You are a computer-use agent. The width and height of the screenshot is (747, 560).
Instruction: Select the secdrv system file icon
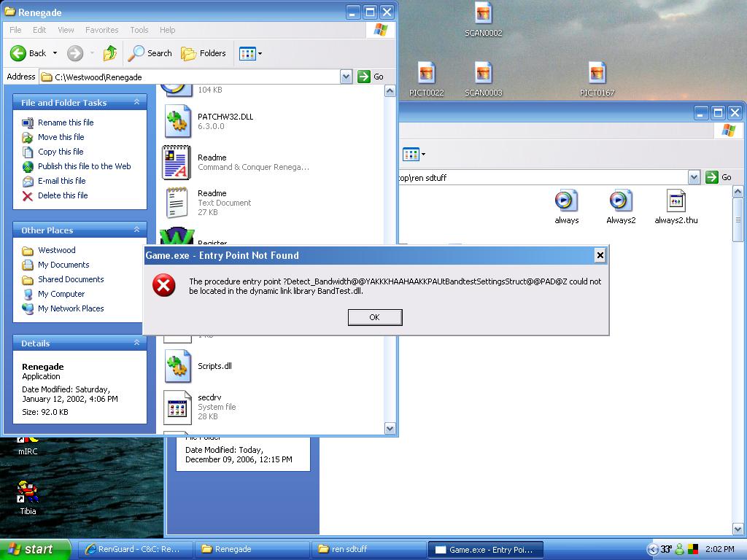tap(177, 407)
